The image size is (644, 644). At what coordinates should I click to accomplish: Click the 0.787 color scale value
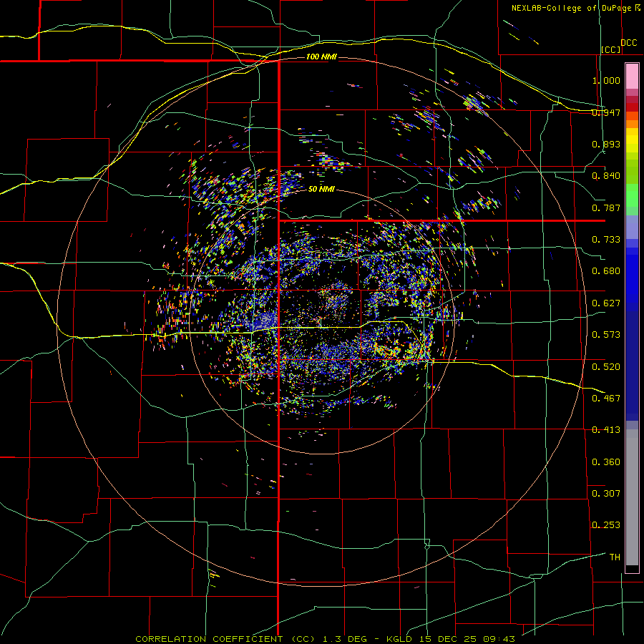[x=606, y=208]
